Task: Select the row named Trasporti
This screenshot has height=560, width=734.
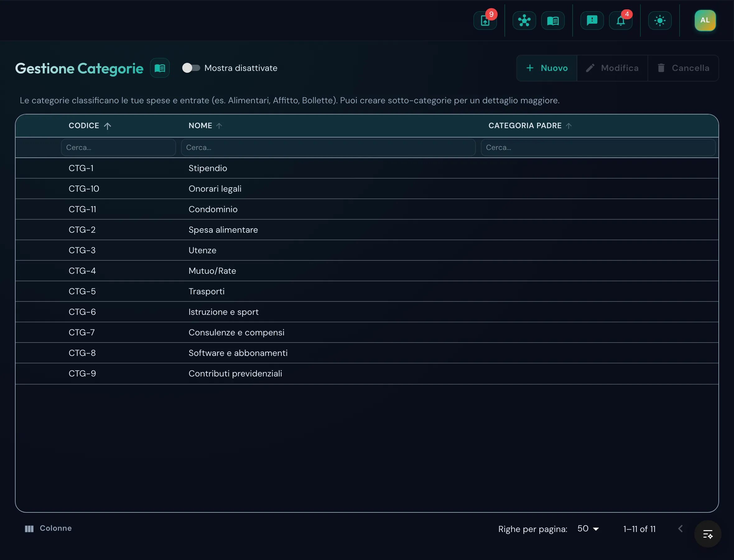Action: click(367, 291)
